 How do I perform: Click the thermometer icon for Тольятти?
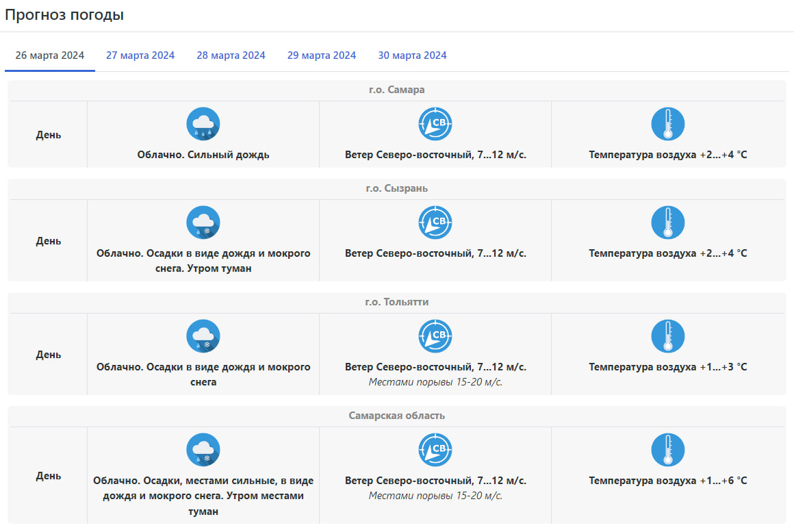point(667,336)
